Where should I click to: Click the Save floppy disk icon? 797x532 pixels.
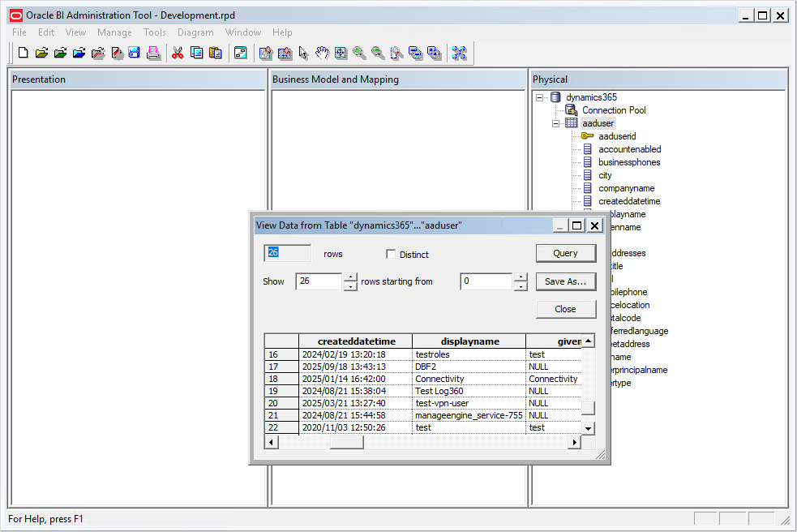pyautogui.click(x=134, y=54)
